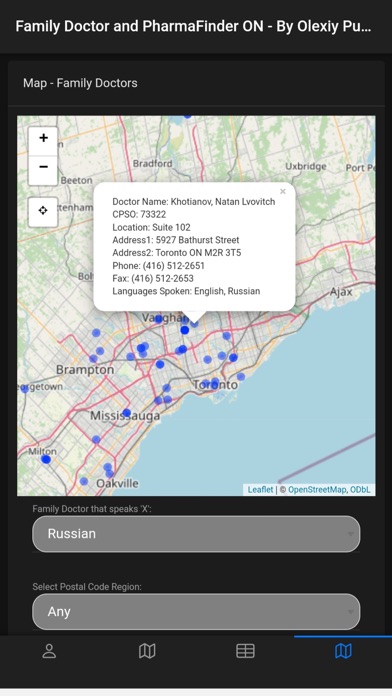Open the Postal Code Region 'Any' dropdown
The height and width of the screenshot is (696, 392).
pyautogui.click(x=196, y=612)
